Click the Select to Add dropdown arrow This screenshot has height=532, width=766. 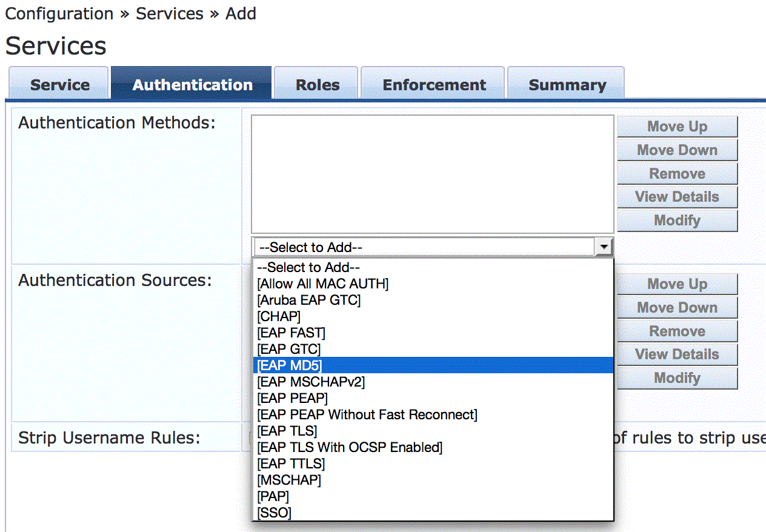tap(604, 247)
